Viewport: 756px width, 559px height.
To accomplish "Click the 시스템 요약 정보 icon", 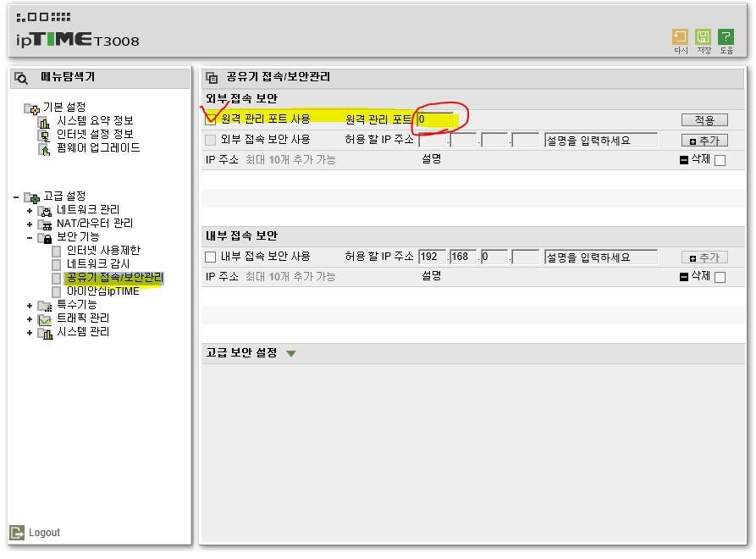I will [44, 121].
